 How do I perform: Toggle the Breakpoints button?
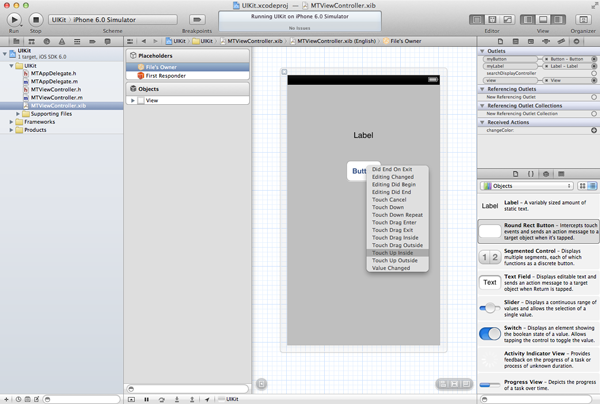197,19
